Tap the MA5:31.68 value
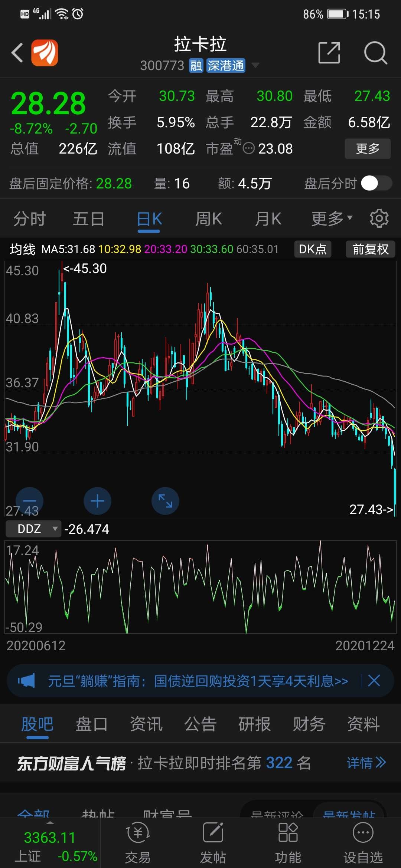 click(x=68, y=249)
